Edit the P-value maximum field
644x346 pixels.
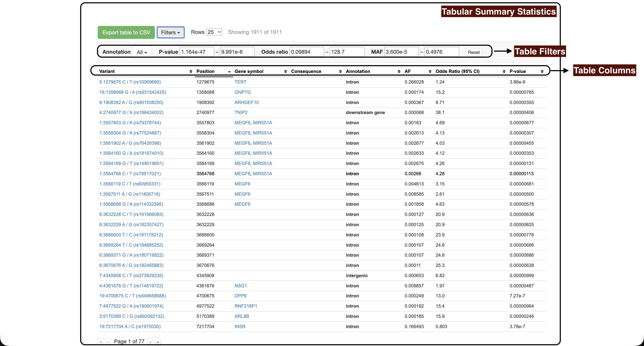click(237, 52)
